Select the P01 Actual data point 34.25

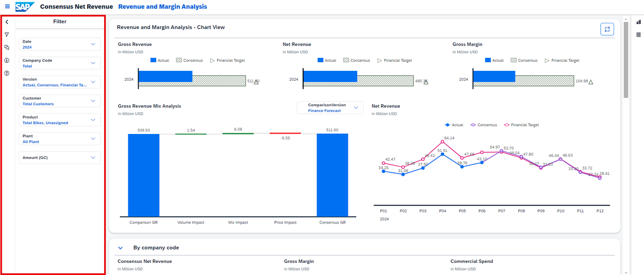coord(383,171)
